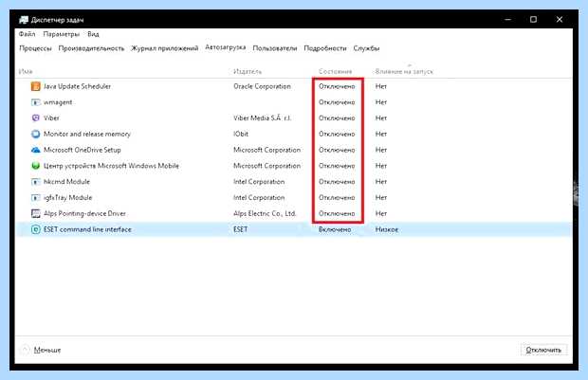
Task: Select the Alps Pointing-device Driver entry
Action: click(x=84, y=213)
